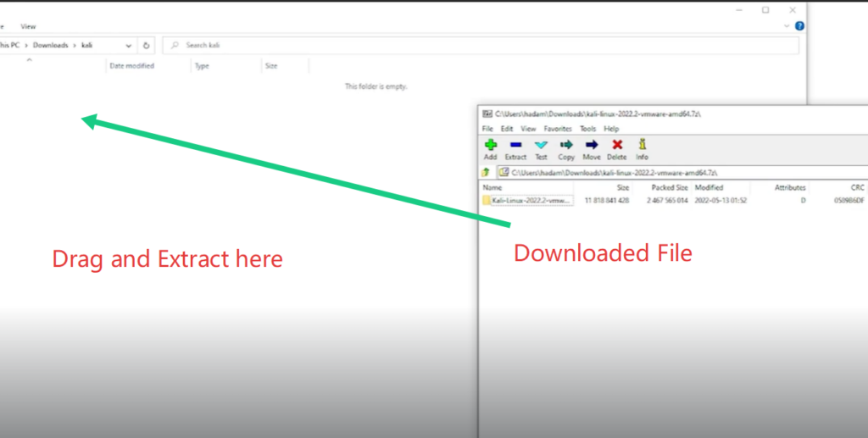Image resolution: width=868 pixels, height=438 pixels.
Task: Switch to the View tab in Explorer
Action: tap(28, 26)
